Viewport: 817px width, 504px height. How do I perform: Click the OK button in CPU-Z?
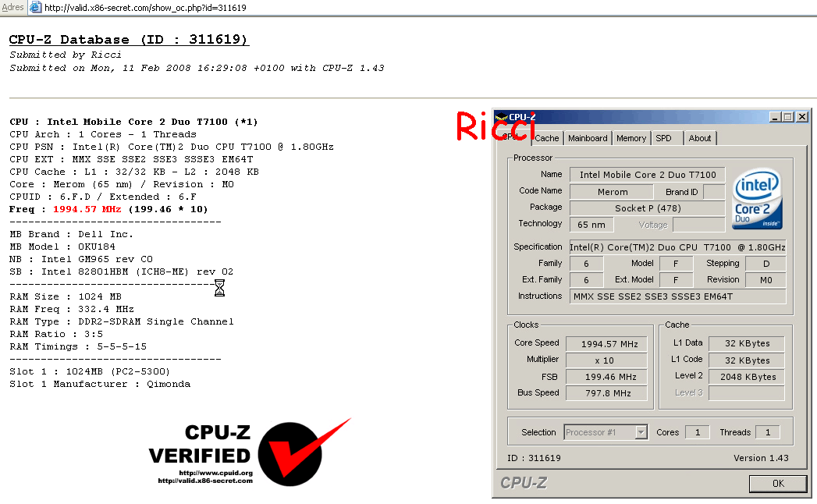point(778,484)
